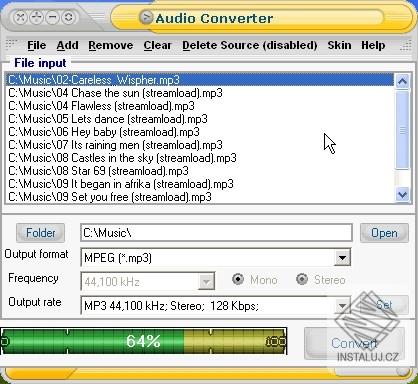Screen dimensions: 418x384
Task: Click the Convert button
Action: [354, 343]
